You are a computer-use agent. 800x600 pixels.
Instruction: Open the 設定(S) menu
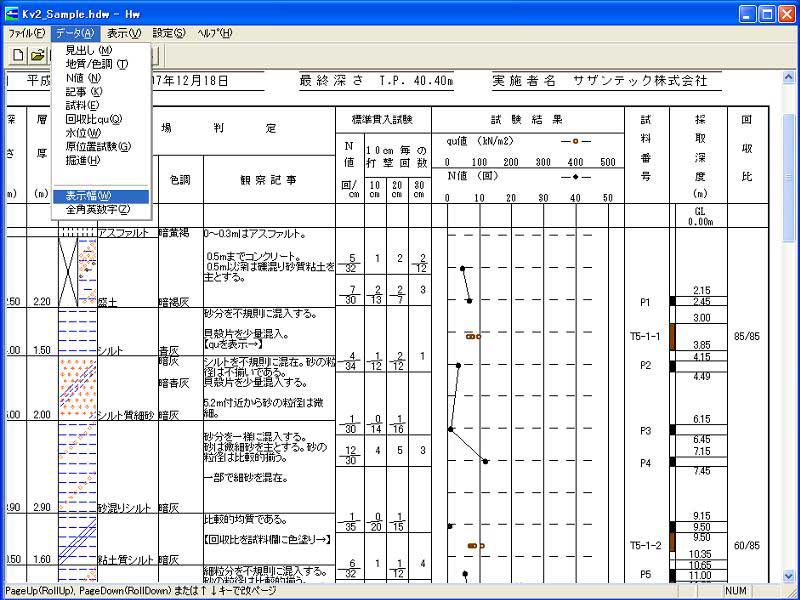tap(169, 33)
